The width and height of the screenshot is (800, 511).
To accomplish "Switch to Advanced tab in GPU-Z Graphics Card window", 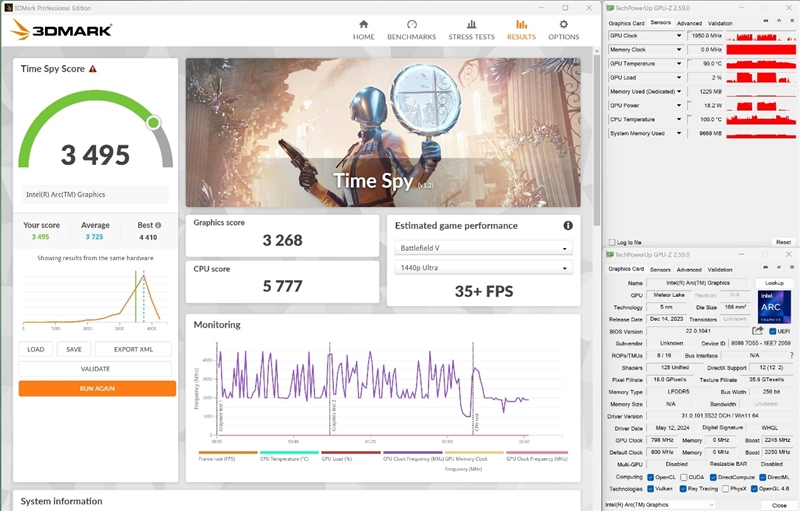I will coord(689,269).
